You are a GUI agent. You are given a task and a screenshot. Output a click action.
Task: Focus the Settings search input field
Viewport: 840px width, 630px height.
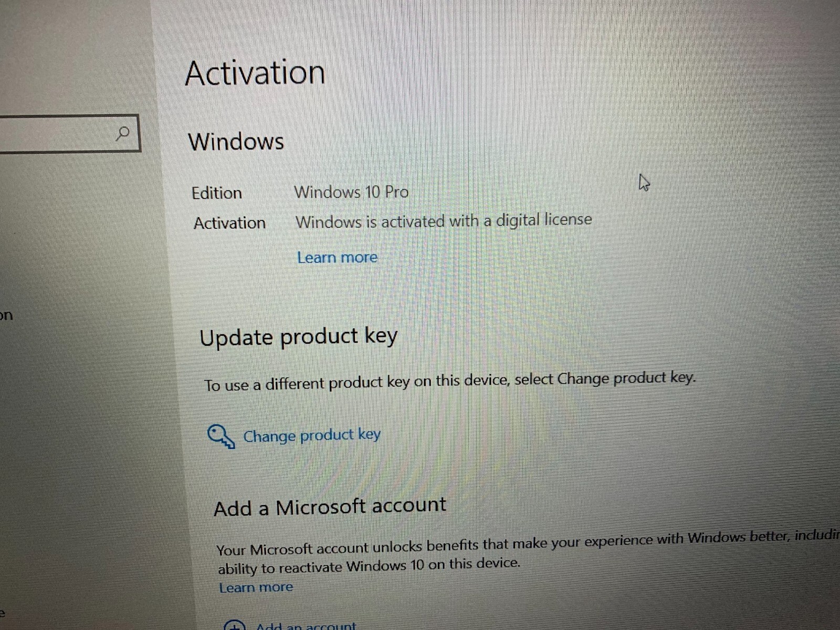click(69, 133)
